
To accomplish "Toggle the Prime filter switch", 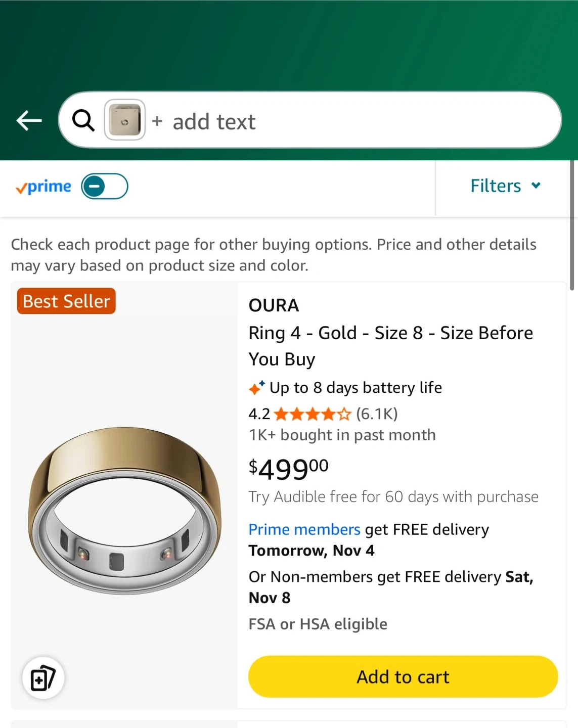I will 105,187.
